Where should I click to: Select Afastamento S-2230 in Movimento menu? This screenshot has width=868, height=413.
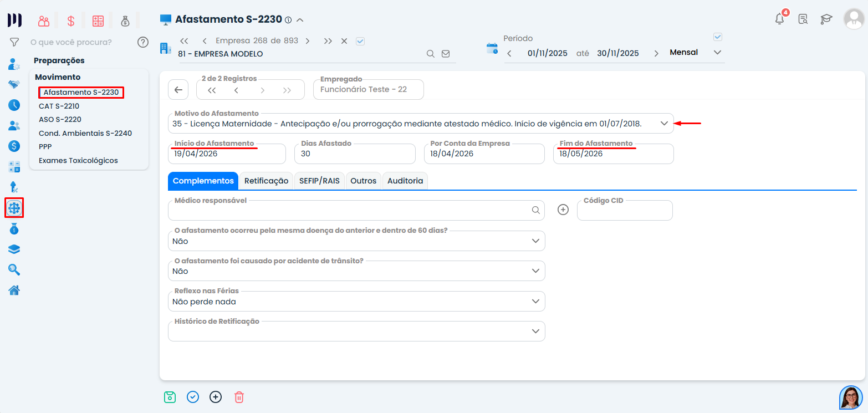(81, 93)
